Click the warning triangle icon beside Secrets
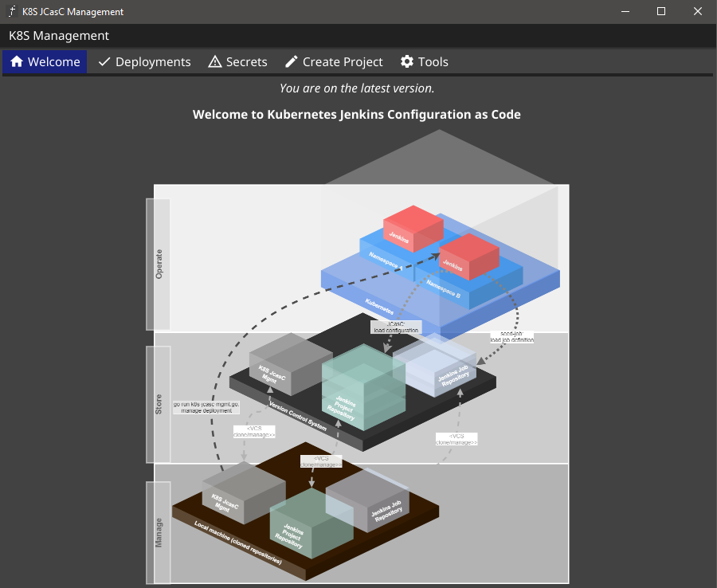The image size is (717, 588). click(215, 61)
